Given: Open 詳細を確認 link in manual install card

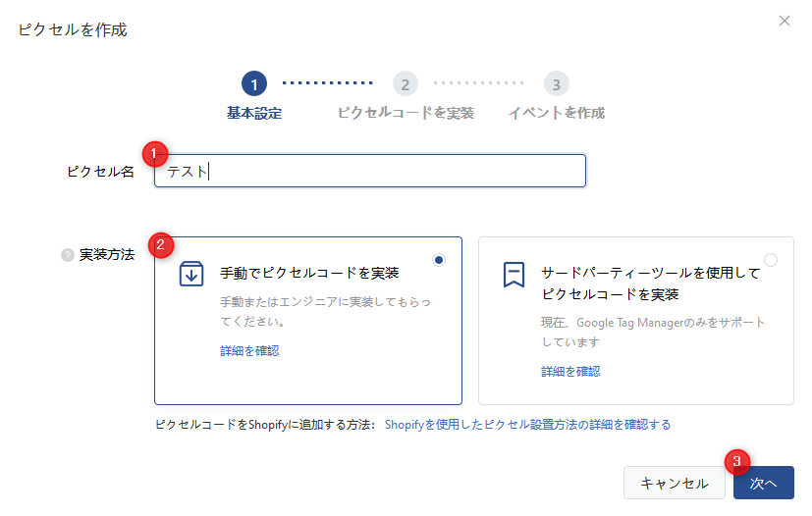Looking at the screenshot, I should (x=249, y=350).
